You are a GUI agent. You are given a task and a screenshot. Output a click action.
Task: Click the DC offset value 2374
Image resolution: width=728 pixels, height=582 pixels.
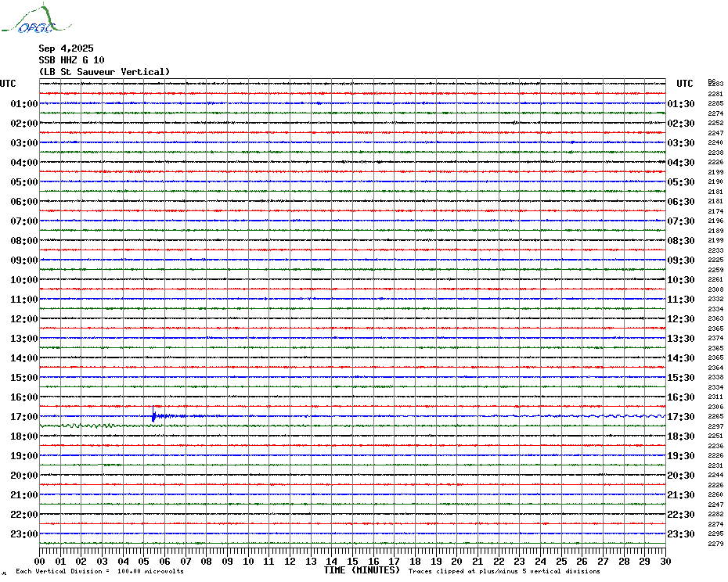click(x=715, y=339)
